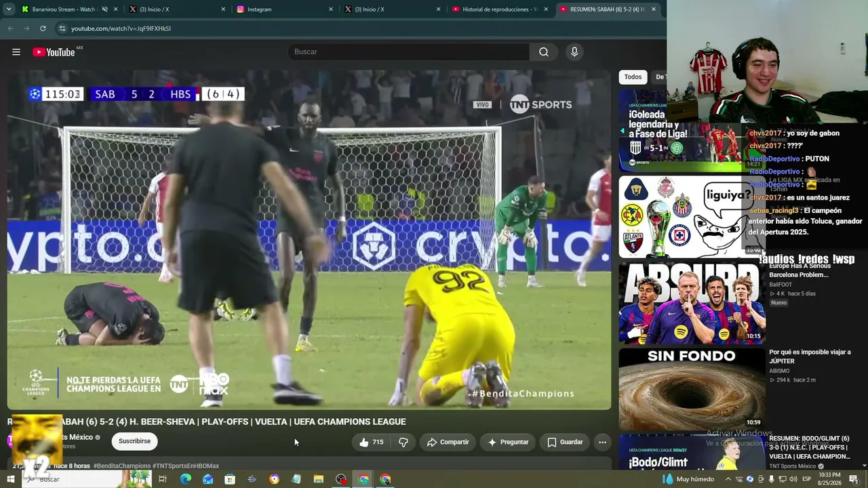Viewport: 868px width, 488px height.
Task: Switch input language via ESP indicator
Action: pyautogui.click(x=806, y=479)
